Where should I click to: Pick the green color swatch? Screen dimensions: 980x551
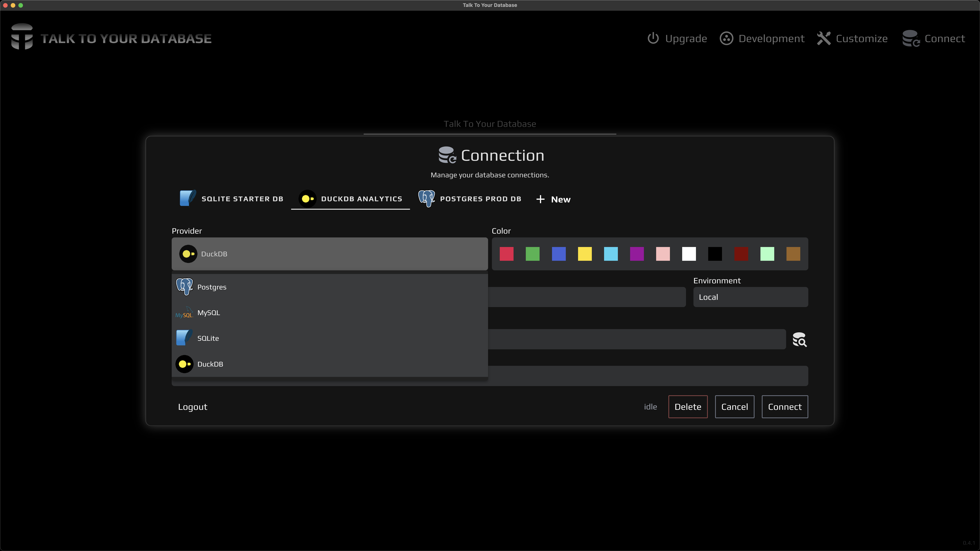[x=532, y=254]
